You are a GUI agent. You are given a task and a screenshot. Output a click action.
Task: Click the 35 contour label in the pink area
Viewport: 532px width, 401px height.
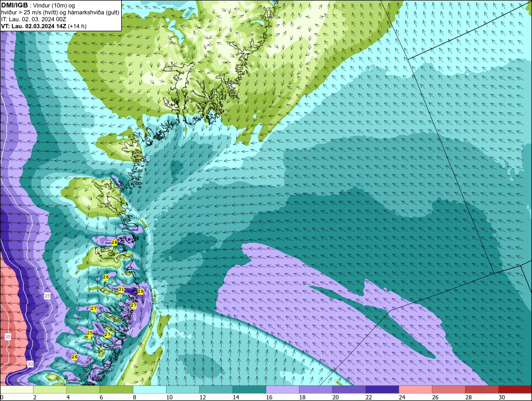(x=8, y=337)
